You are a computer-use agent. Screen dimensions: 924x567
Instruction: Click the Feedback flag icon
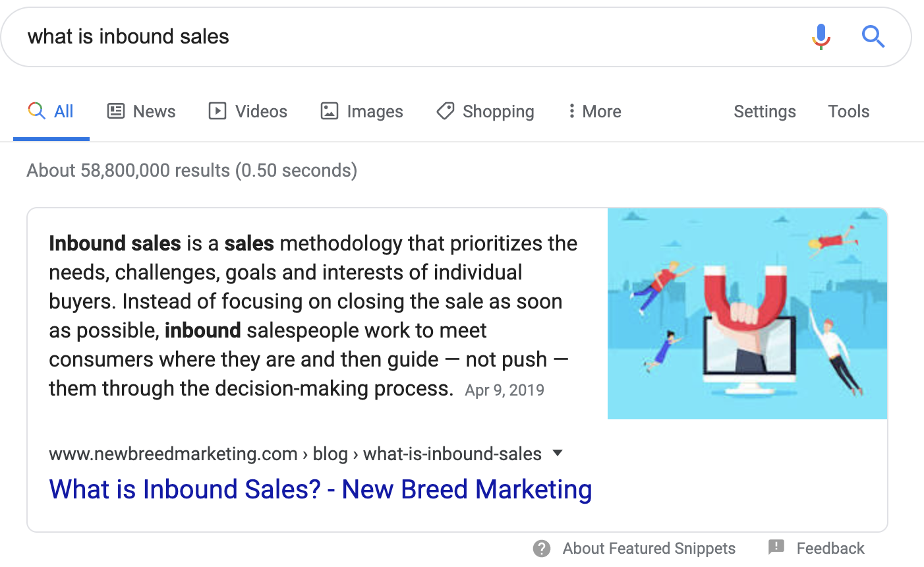tap(776, 547)
